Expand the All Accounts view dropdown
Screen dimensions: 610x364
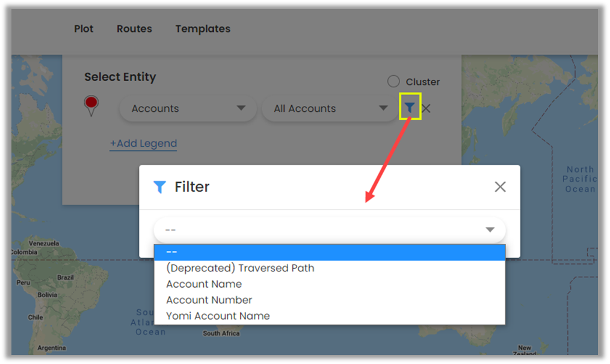[330, 109]
